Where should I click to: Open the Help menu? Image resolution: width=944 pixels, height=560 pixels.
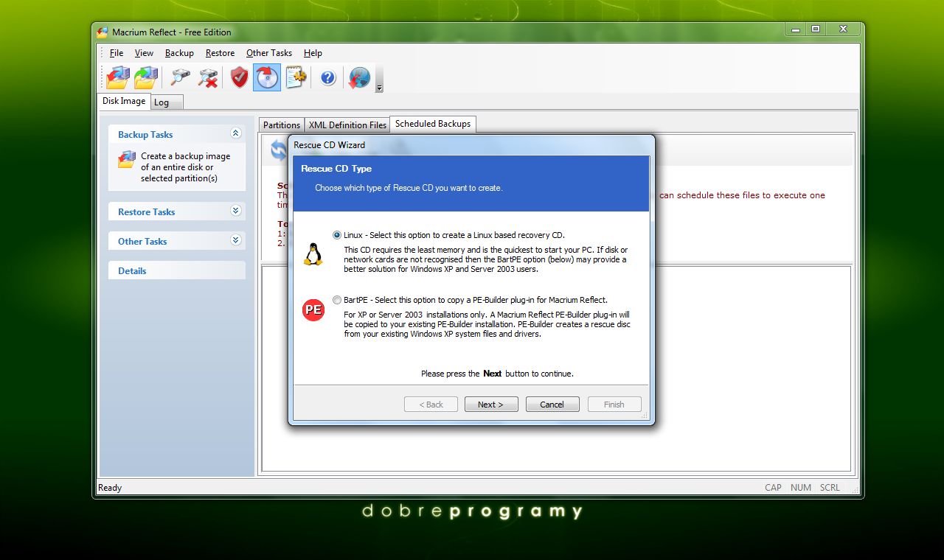(313, 53)
